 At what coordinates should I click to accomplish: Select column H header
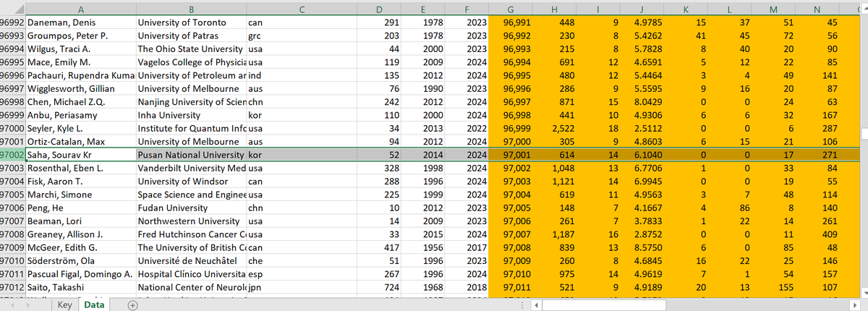554,9
